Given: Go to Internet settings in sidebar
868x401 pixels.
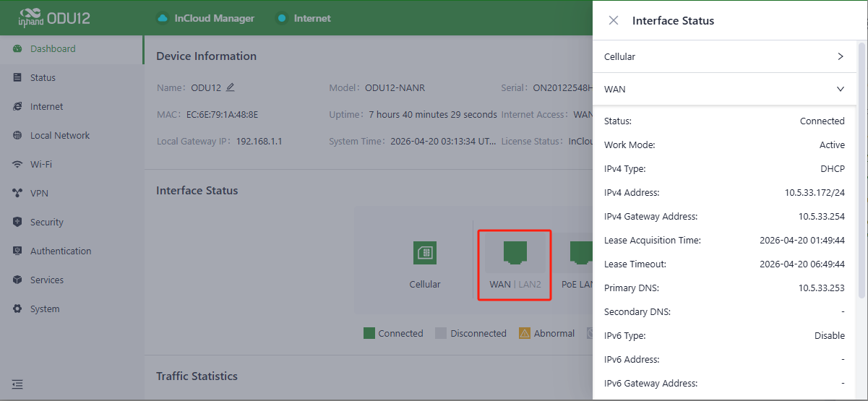Looking at the screenshot, I should point(46,107).
